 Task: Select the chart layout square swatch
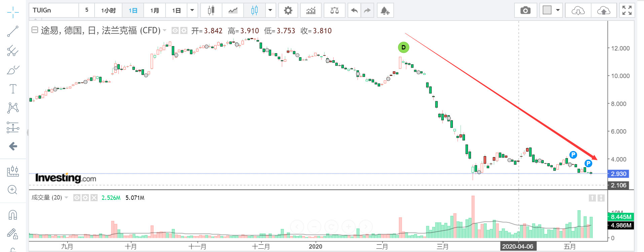[x=547, y=10]
